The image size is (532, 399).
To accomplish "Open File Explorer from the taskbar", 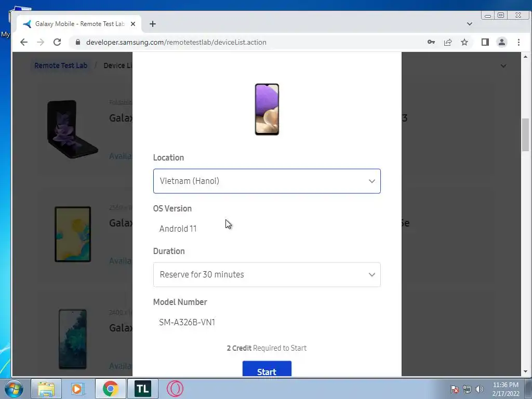I will (x=46, y=389).
